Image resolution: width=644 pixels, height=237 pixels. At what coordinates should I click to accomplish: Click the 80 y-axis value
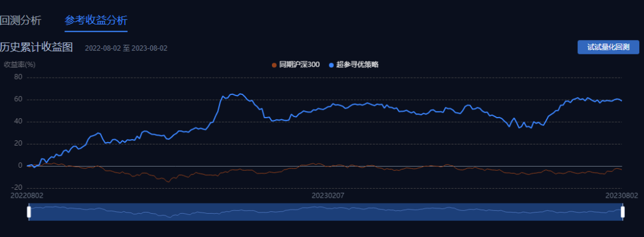[18, 77]
